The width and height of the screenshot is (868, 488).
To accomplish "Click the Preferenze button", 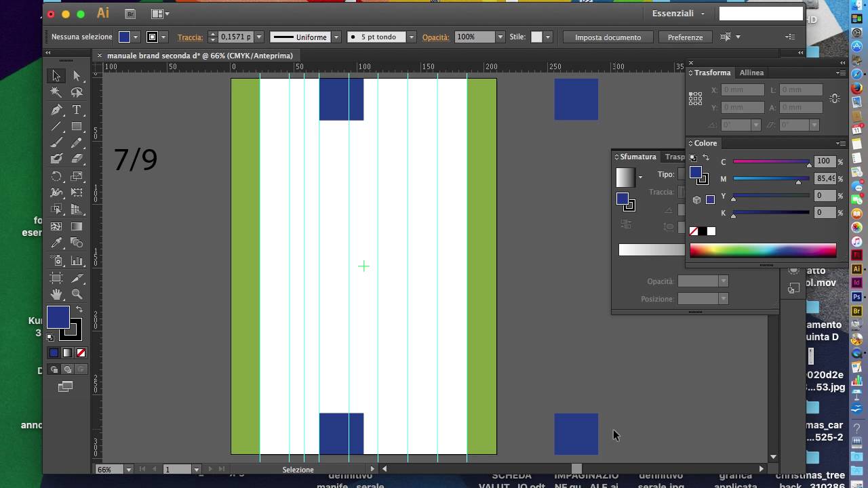I will [x=685, y=37].
